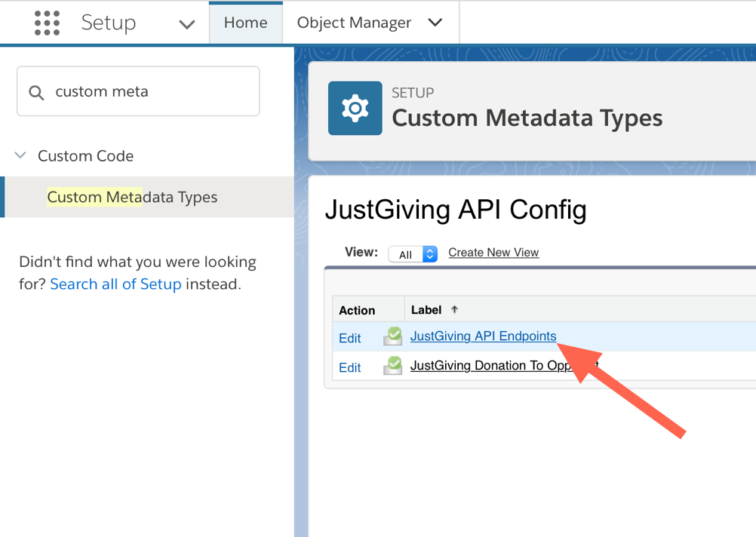Edit the JustGiving API Endpoints row
Viewport: 756px width, 537px height.
pyautogui.click(x=349, y=339)
